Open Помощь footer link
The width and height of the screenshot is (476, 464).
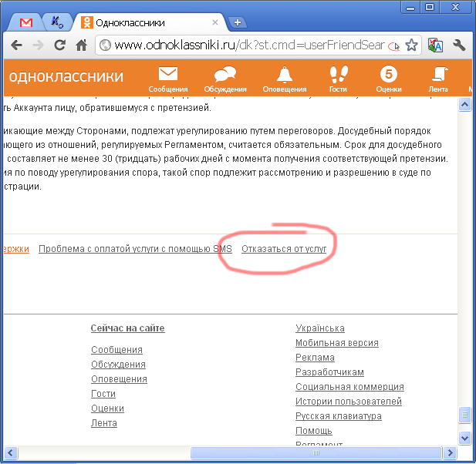(x=313, y=431)
